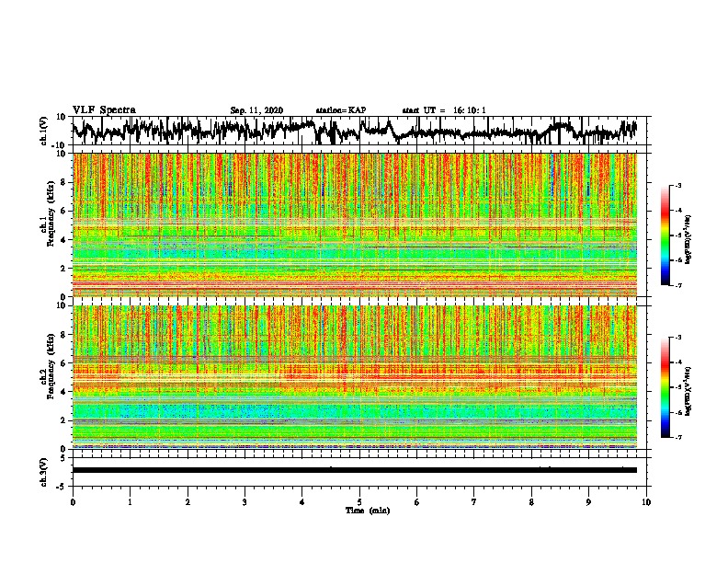Click tick label "6" on the time axis

click(x=417, y=502)
